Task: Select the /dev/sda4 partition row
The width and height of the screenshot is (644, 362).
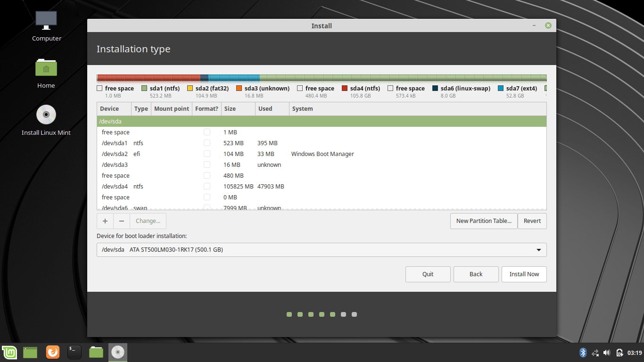Action: [x=322, y=186]
